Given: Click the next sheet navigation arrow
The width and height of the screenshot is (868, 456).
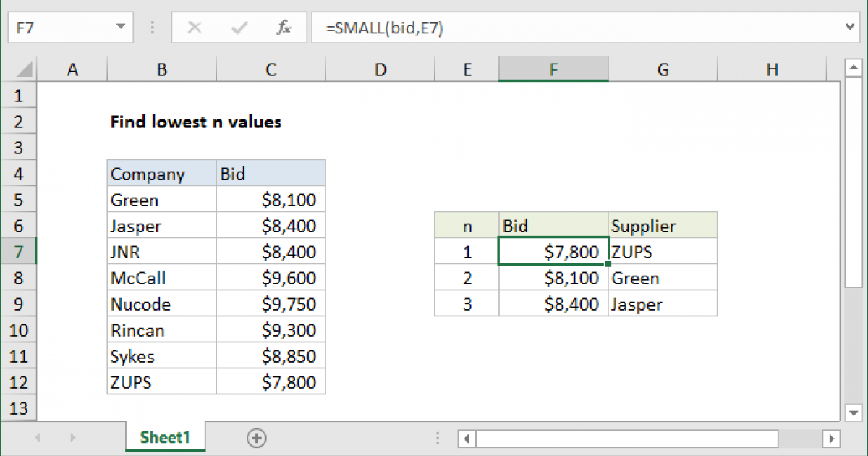Looking at the screenshot, I should pos(72,437).
